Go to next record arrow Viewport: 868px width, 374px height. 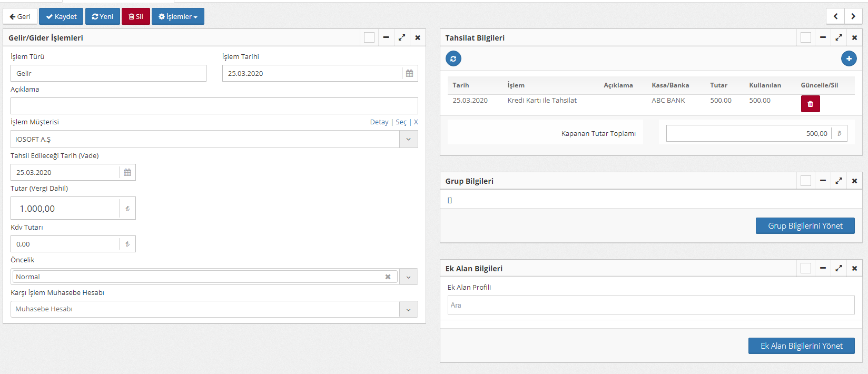(x=853, y=16)
